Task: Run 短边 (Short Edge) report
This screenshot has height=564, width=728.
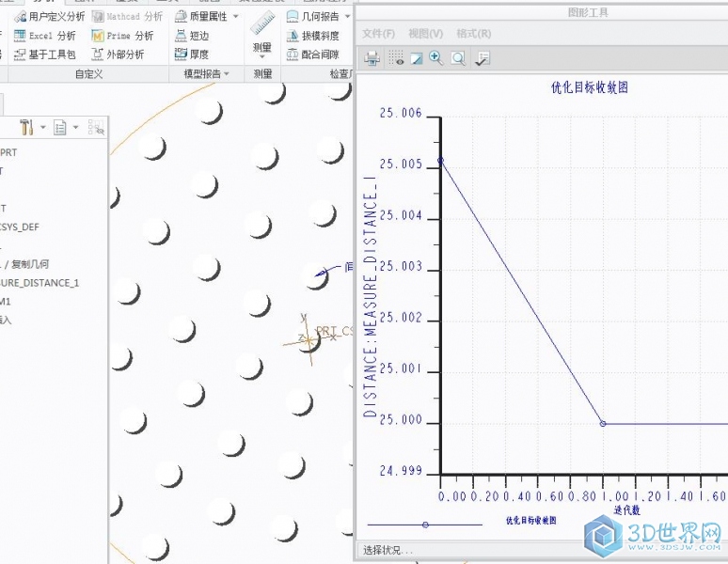Action: point(192,36)
